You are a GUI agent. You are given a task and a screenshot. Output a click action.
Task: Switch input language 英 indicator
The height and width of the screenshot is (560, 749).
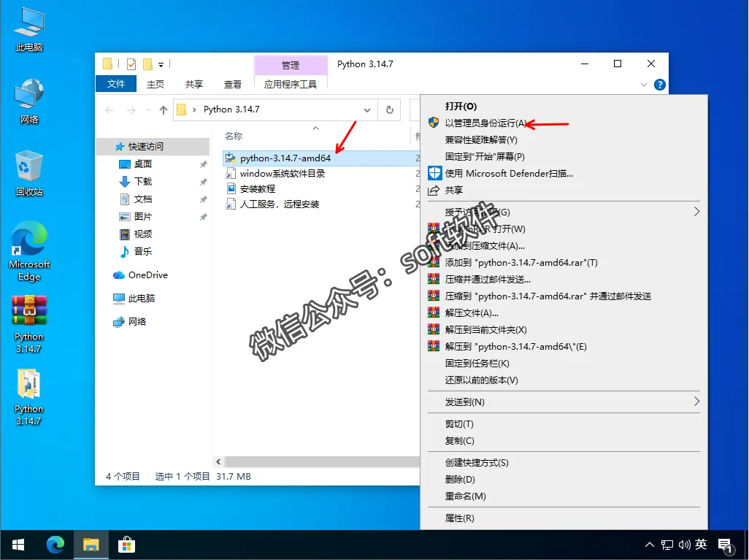[701, 544]
